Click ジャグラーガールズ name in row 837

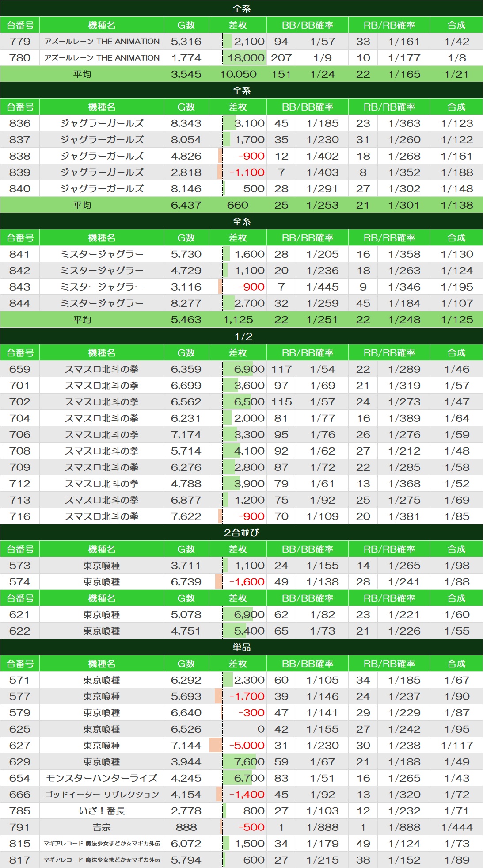coord(102,140)
